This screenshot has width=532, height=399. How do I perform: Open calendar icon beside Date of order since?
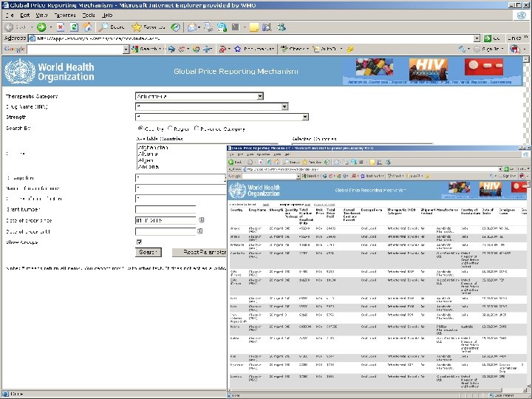tap(201, 220)
